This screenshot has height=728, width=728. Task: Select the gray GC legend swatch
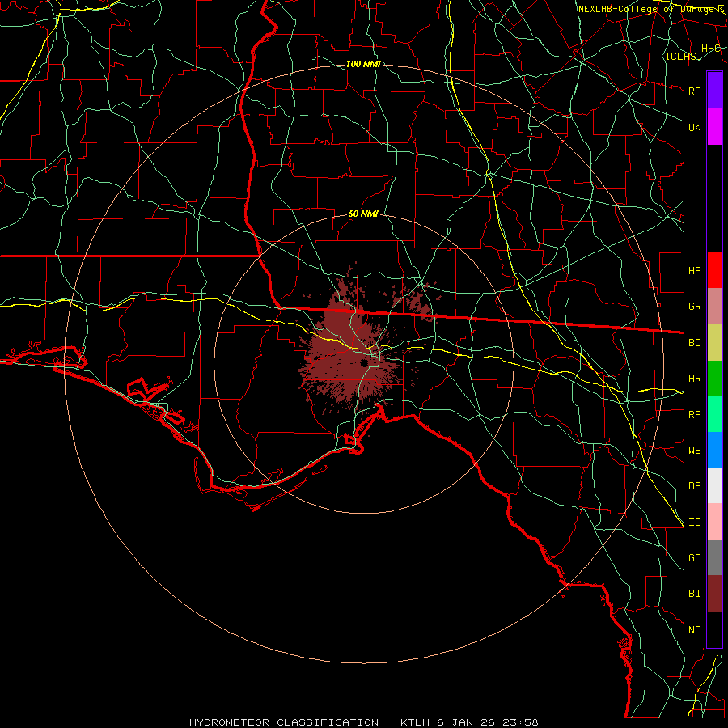pos(714,557)
